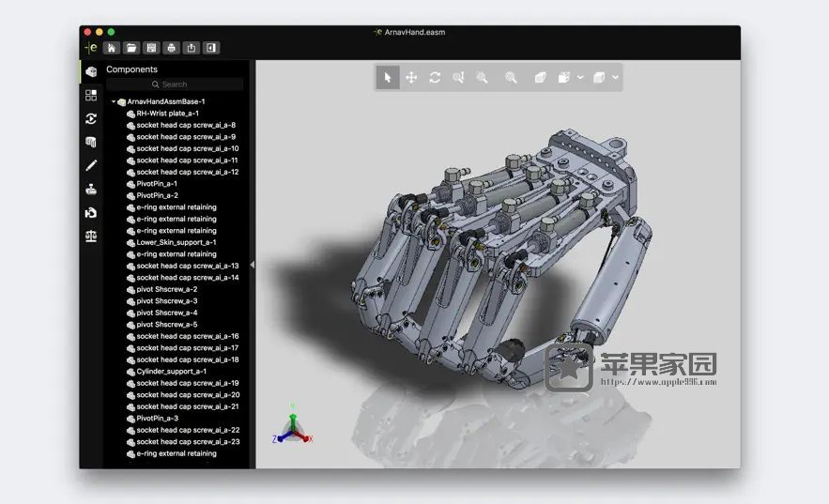Select socket head cap screw_ai_a-23
Viewport: 829px width, 504px height.
(188, 442)
